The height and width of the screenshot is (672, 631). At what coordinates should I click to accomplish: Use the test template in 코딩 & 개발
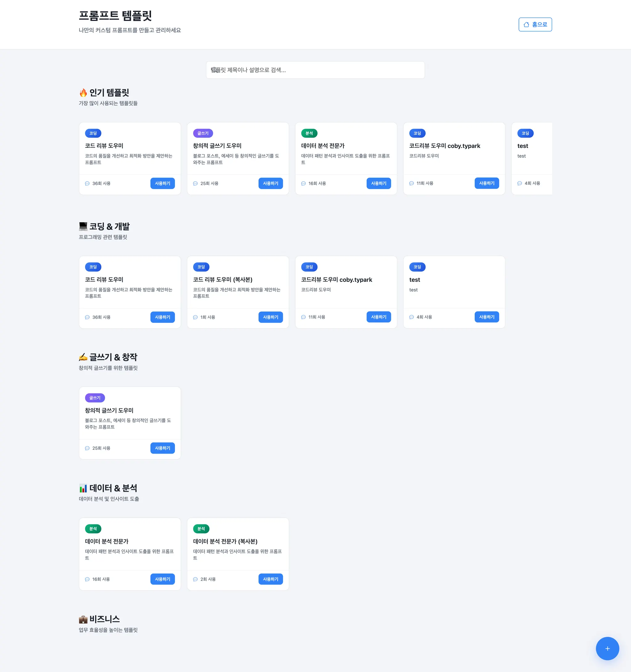point(486,317)
